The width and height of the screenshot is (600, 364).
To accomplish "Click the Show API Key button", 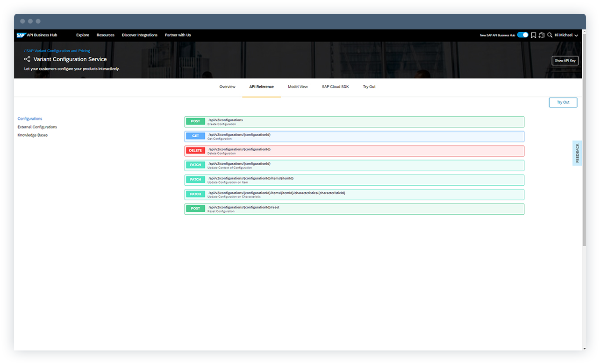I will point(565,60).
